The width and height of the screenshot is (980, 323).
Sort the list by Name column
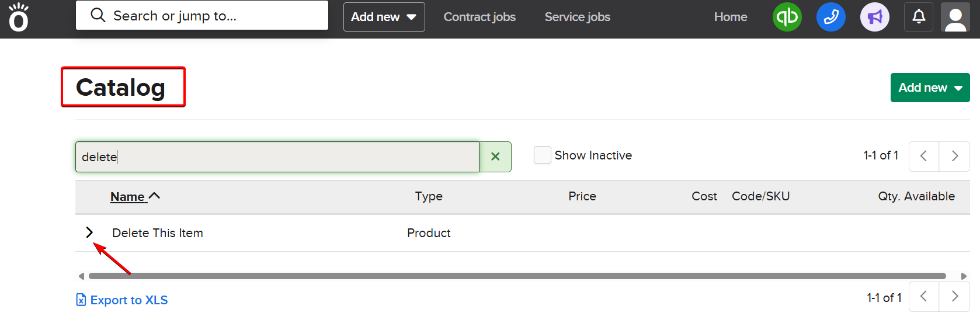pos(128,197)
